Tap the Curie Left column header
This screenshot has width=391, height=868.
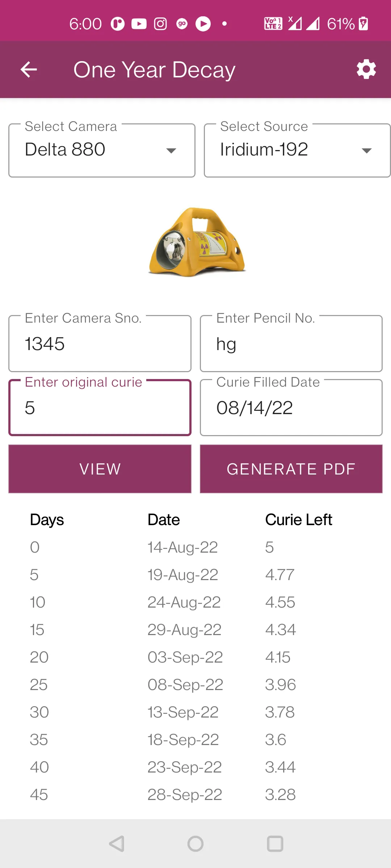point(298,520)
